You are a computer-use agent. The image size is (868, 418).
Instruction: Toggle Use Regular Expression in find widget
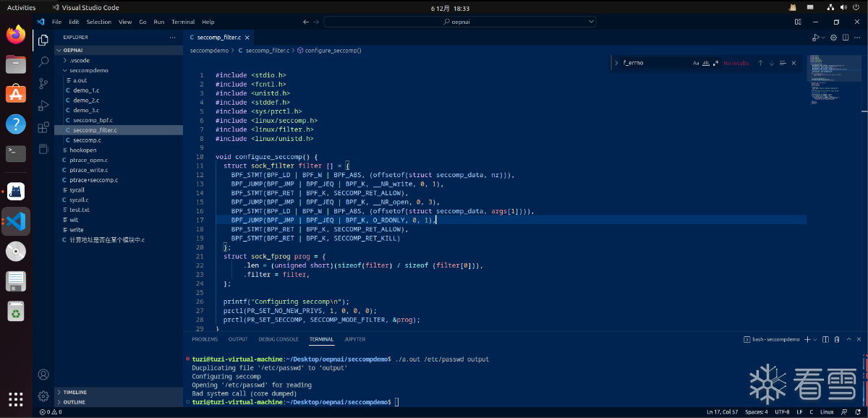(715, 63)
